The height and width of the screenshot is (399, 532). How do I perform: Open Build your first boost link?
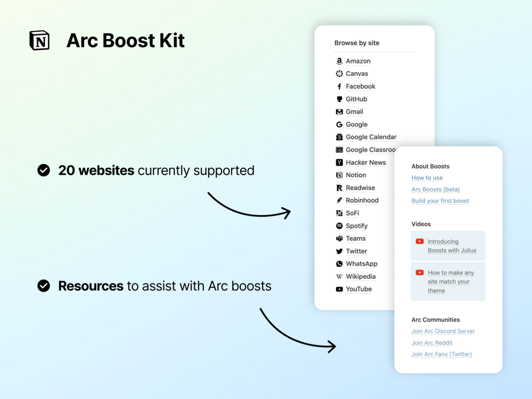pyautogui.click(x=440, y=201)
